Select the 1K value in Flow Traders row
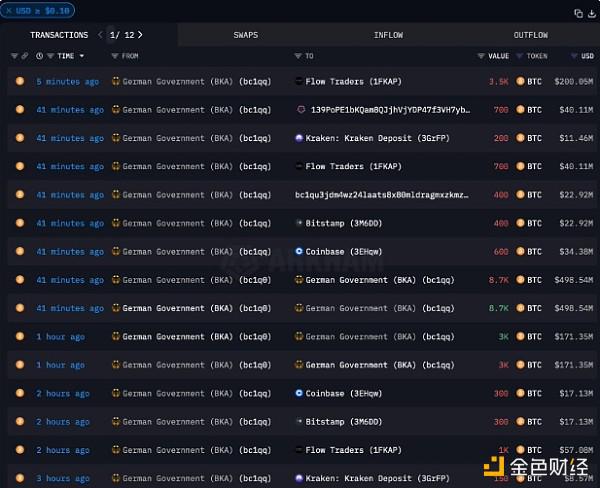This screenshot has width=600, height=488. (504, 450)
